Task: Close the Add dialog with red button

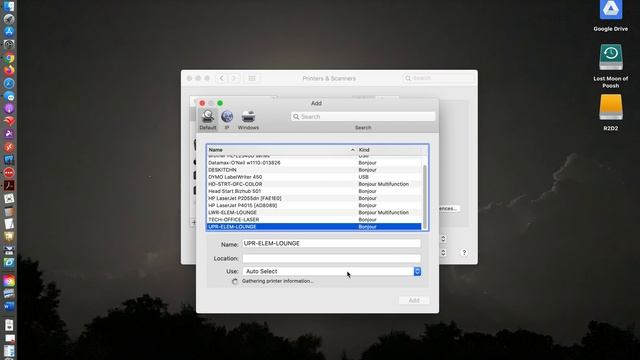Action: 202,103
